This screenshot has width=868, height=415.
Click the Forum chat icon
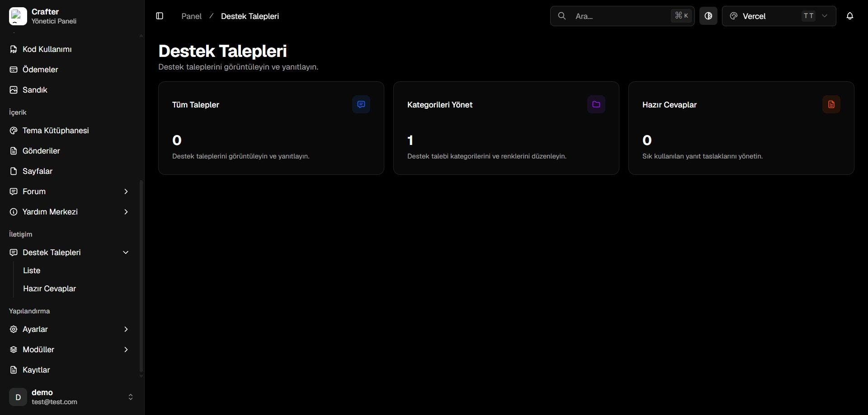coord(14,191)
